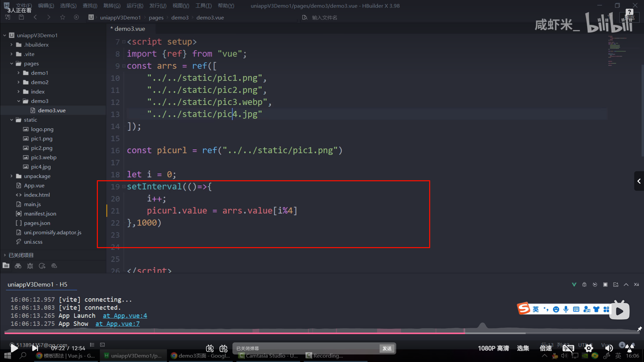Open the 编辑(E) menu
This screenshot has width=644, height=362.
click(x=46, y=6)
